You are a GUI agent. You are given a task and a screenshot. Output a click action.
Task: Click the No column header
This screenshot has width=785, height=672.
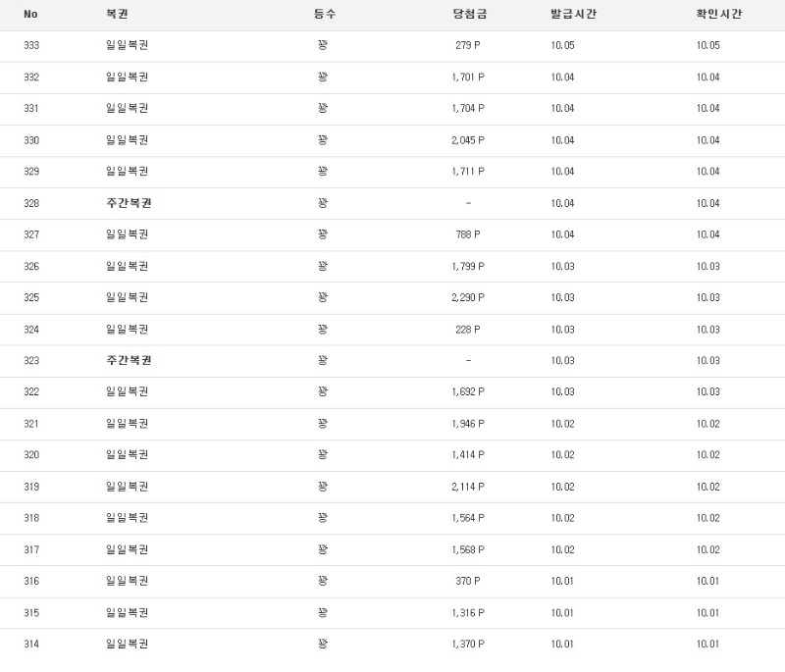[x=30, y=15]
